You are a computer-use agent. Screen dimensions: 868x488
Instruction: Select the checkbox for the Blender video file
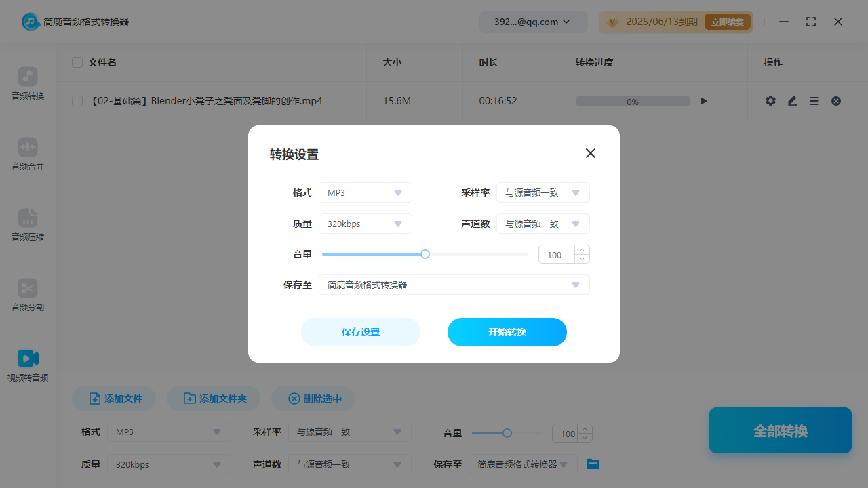[77, 100]
